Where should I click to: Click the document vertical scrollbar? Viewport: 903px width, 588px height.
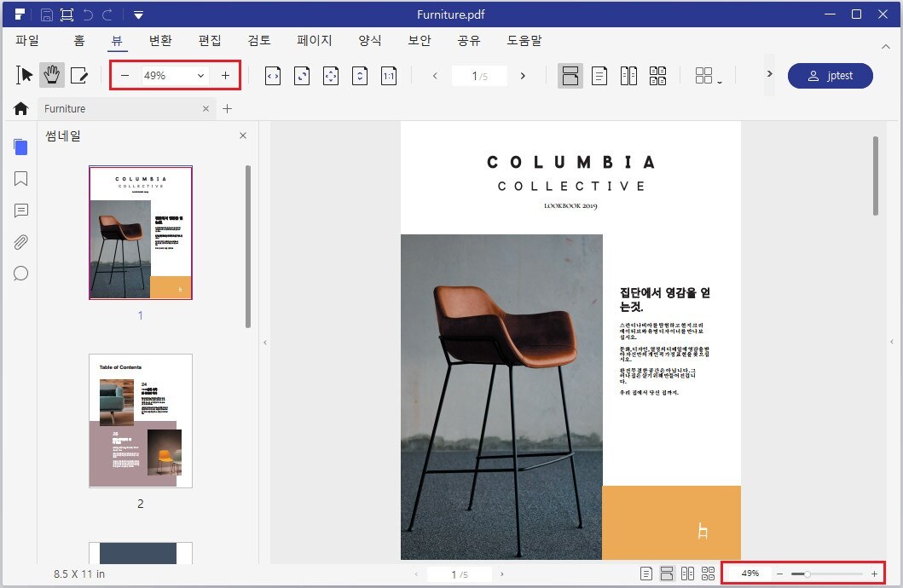[x=876, y=176]
